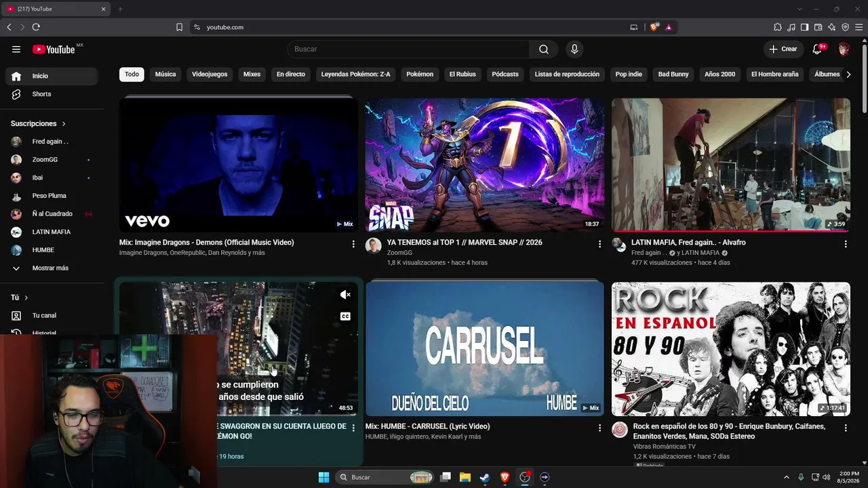
Task: Open the Brave VPN shield icon
Action: coord(845,27)
